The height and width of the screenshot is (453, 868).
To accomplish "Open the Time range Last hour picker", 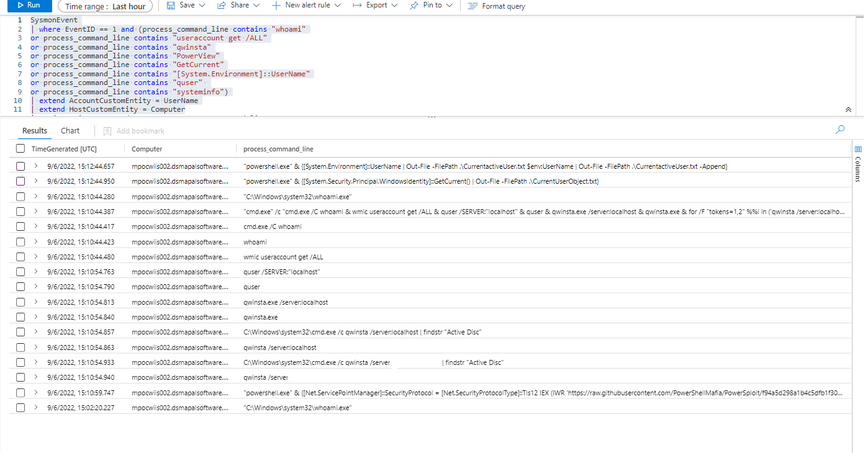I will [x=106, y=6].
